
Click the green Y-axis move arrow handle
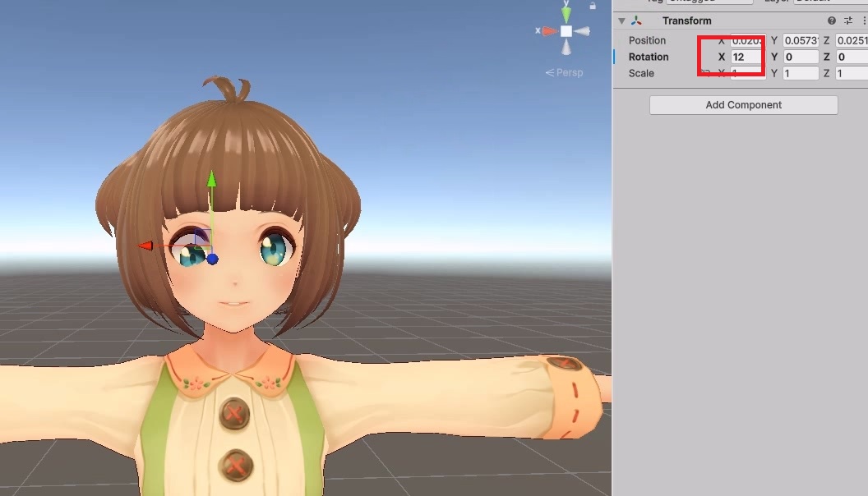point(211,179)
